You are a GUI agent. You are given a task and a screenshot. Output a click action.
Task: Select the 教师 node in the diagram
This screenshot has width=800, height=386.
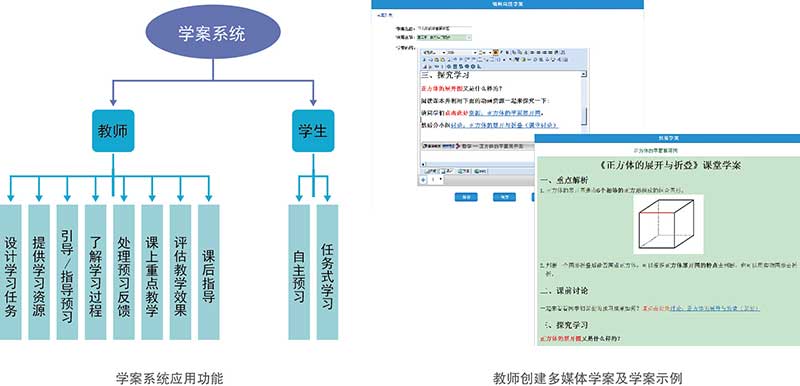pos(113,131)
